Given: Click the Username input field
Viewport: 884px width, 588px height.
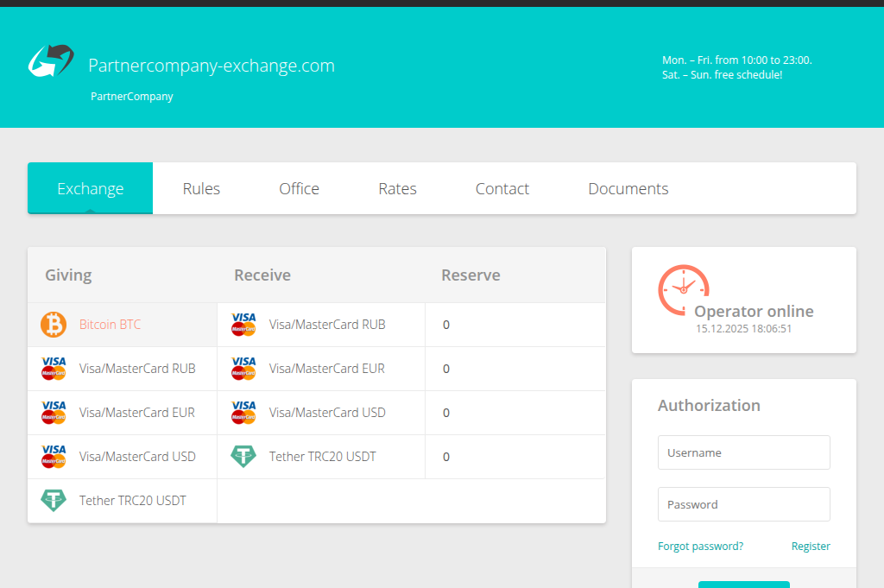Looking at the screenshot, I should click(x=743, y=452).
